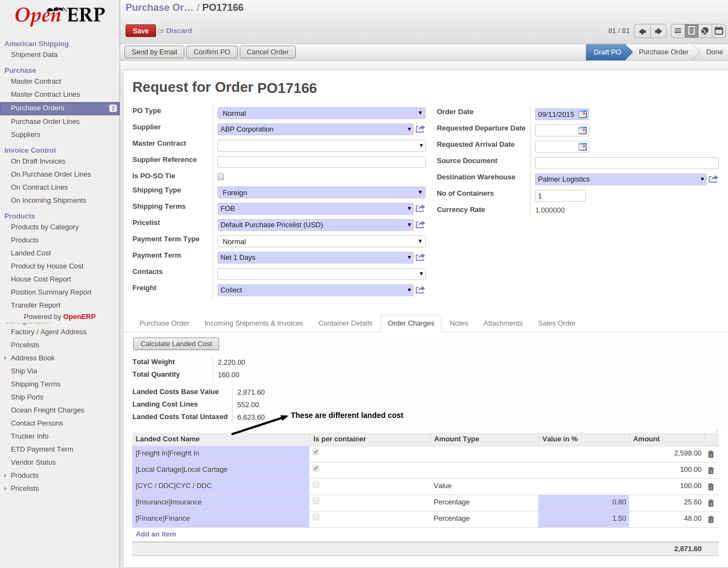Open House Cost Report in the sidebar
Image resolution: width=728 pixels, height=568 pixels.
pos(41,279)
